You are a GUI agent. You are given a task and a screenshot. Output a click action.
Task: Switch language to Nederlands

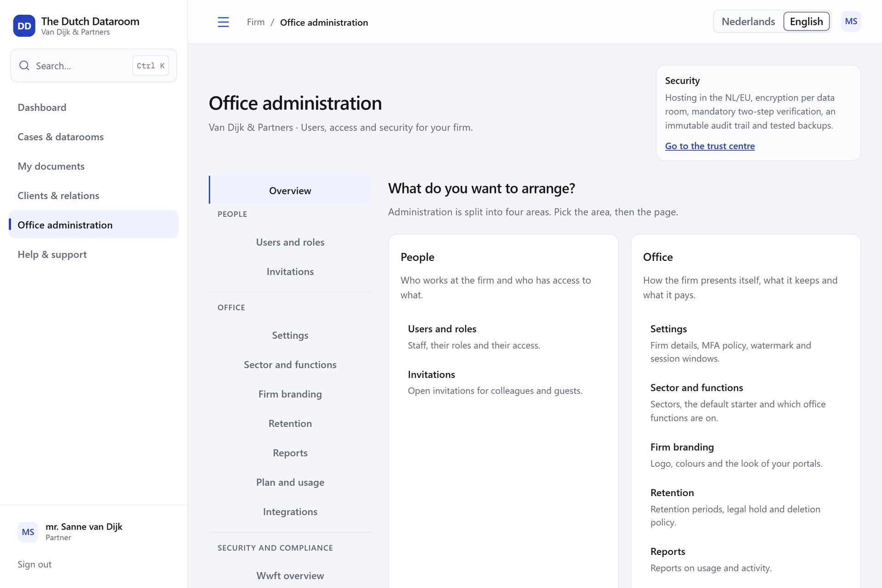coord(748,22)
